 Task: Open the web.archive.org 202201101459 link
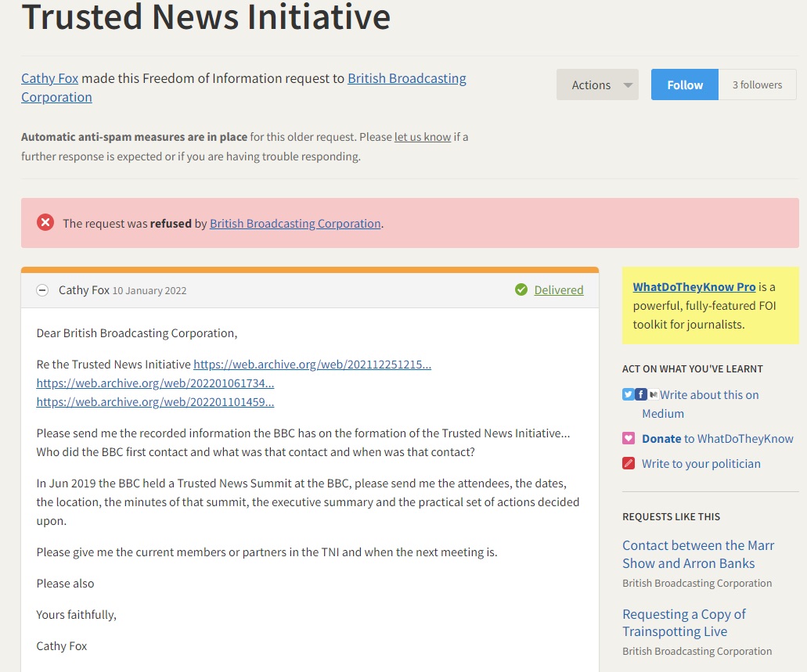tap(156, 402)
